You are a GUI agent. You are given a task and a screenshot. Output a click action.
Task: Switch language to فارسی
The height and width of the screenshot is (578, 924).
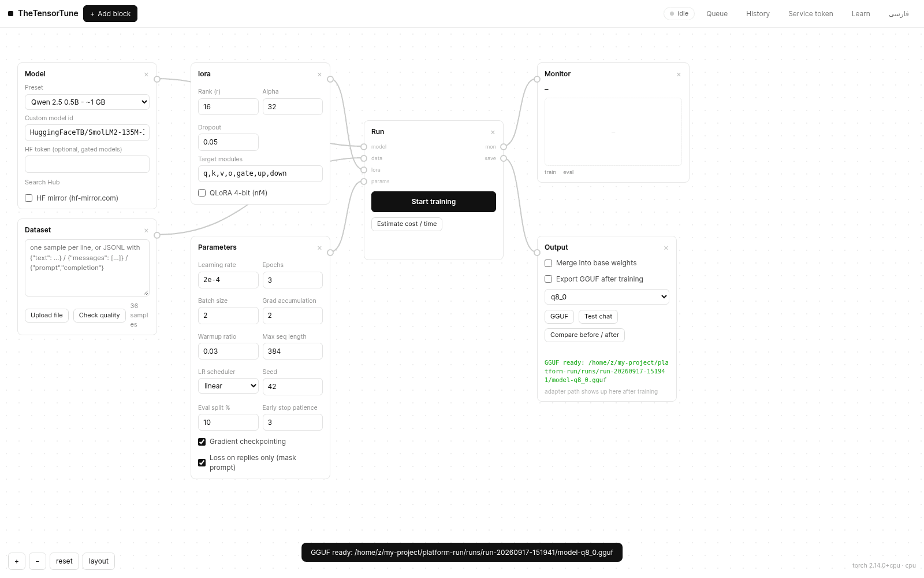click(x=899, y=14)
